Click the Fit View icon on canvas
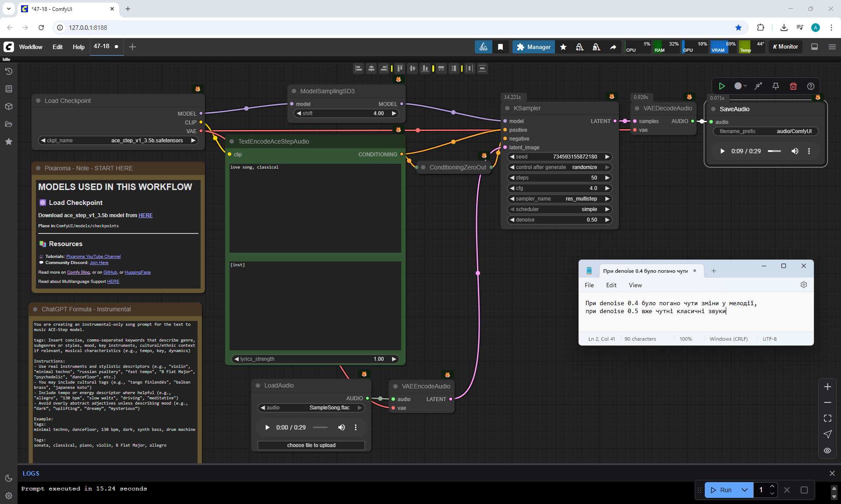This screenshot has height=504, width=841. pyautogui.click(x=827, y=418)
